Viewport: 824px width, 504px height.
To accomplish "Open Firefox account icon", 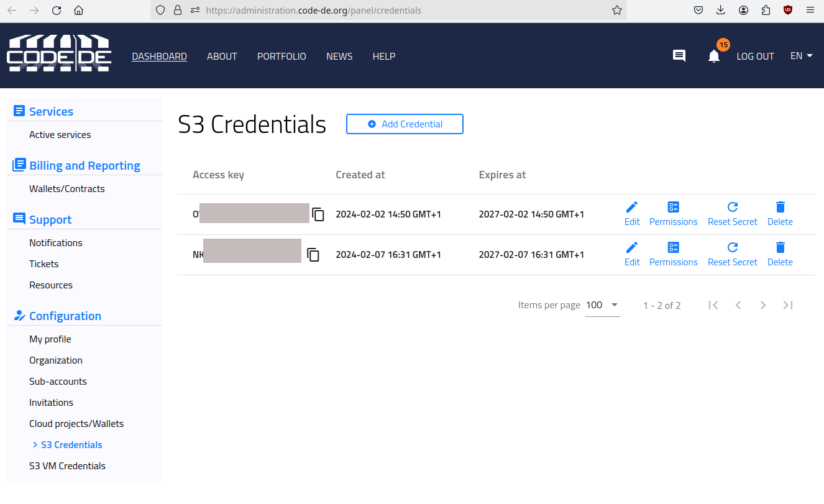I will click(x=743, y=10).
